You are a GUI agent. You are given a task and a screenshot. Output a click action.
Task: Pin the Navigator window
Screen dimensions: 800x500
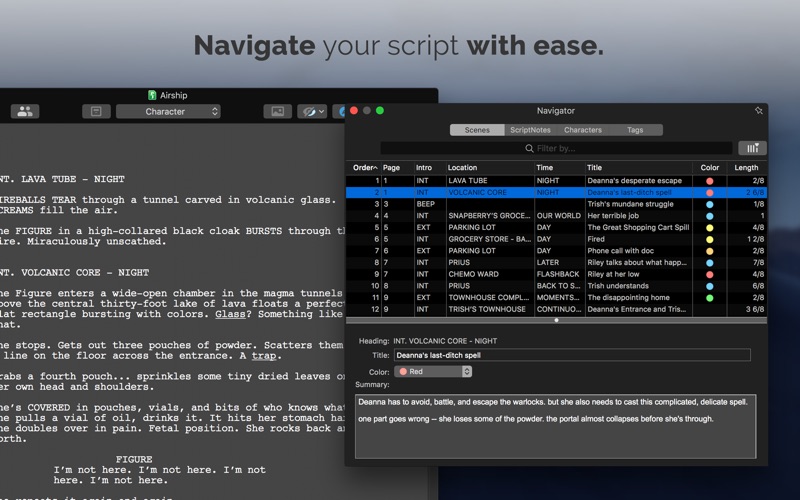758,111
